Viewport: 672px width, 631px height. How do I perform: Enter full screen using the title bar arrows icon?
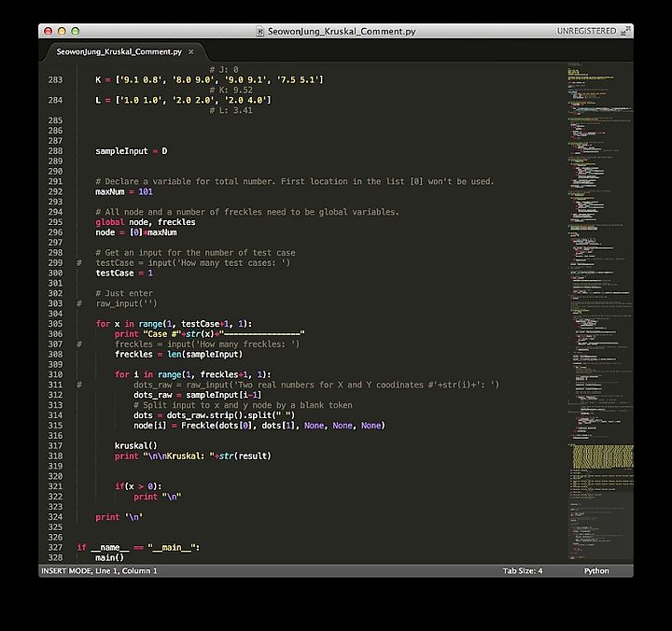pyautogui.click(x=625, y=31)
